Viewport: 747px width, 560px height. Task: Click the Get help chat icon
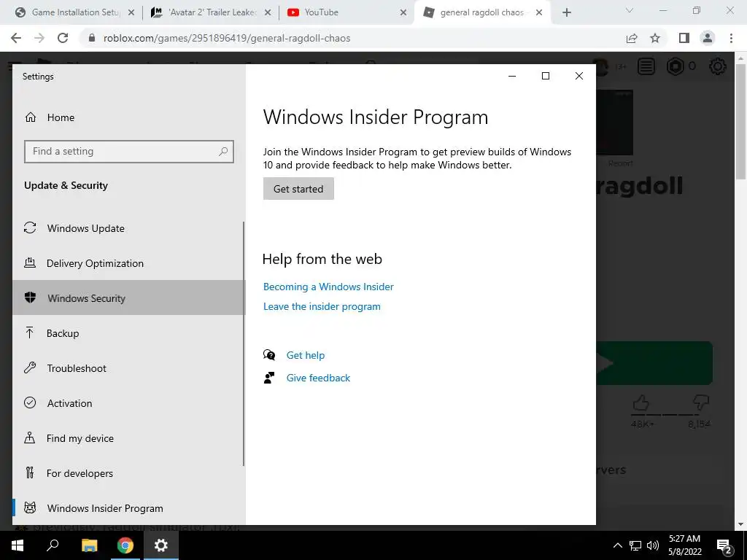[269, 355]
